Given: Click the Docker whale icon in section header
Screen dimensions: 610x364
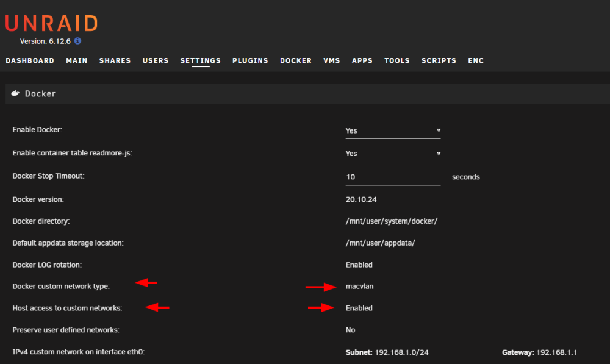Looking at the screenshot, I should click(x=16, y=93).
